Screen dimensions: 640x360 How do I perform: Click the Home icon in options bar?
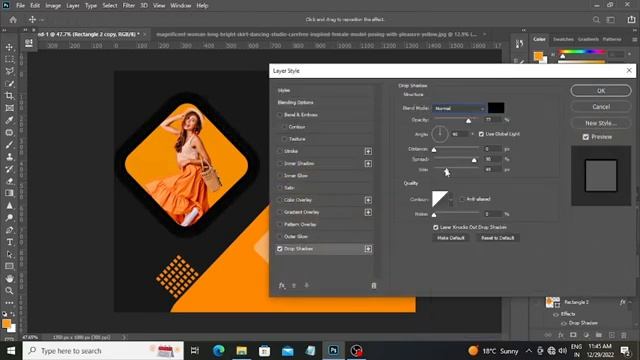[x=13, y=20]
